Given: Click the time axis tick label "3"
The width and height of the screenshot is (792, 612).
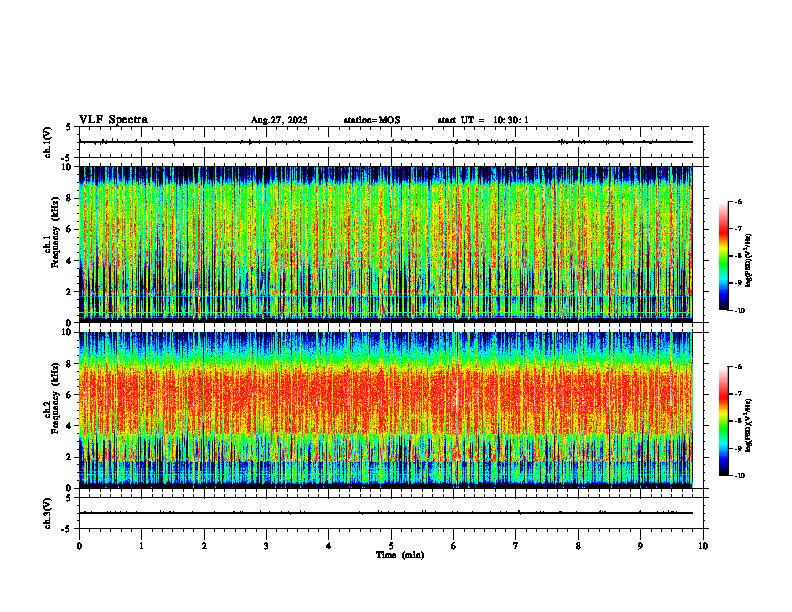Looking at the screenshot, I should tap(266, 546).
